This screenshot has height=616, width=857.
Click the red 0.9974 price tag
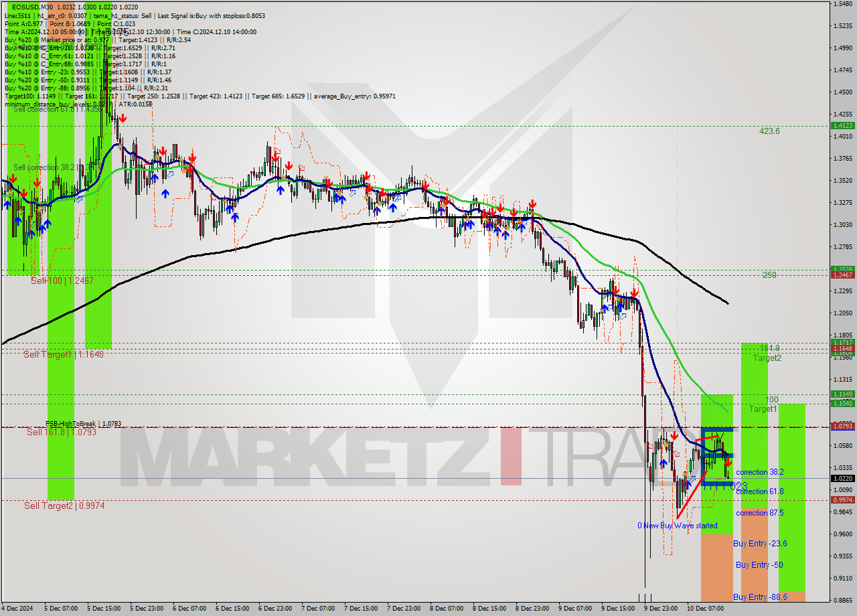842,500
